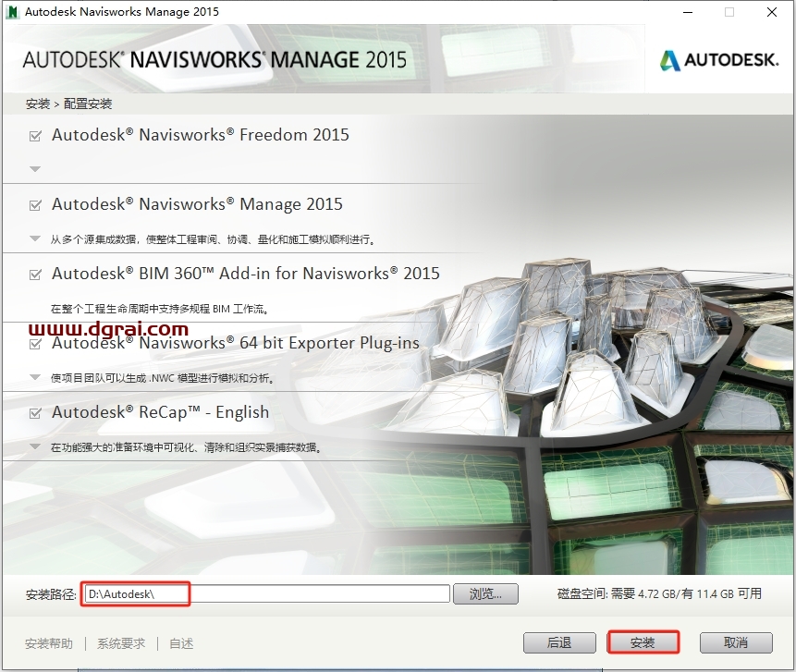The height and width of the screenshot is (672, 796).
Task: Click the 浏览... browse button
Action: coord(485,593)
